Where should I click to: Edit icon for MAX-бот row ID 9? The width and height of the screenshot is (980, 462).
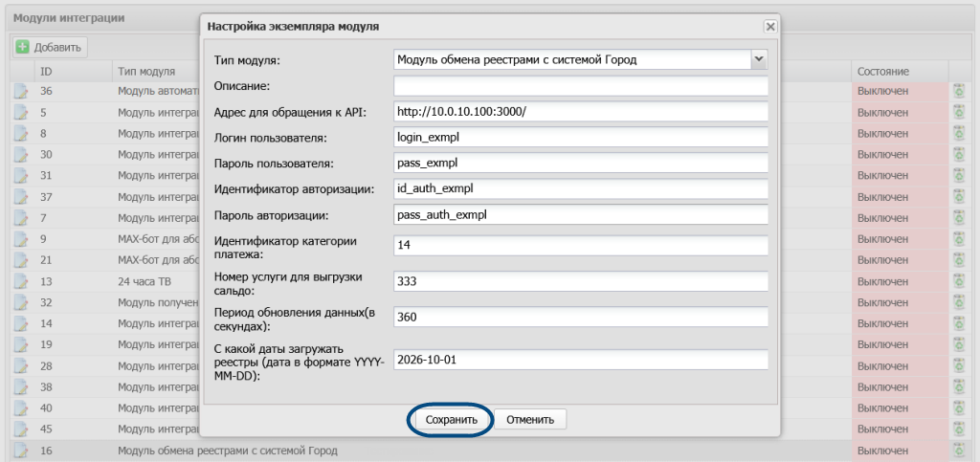coord(22,239)
